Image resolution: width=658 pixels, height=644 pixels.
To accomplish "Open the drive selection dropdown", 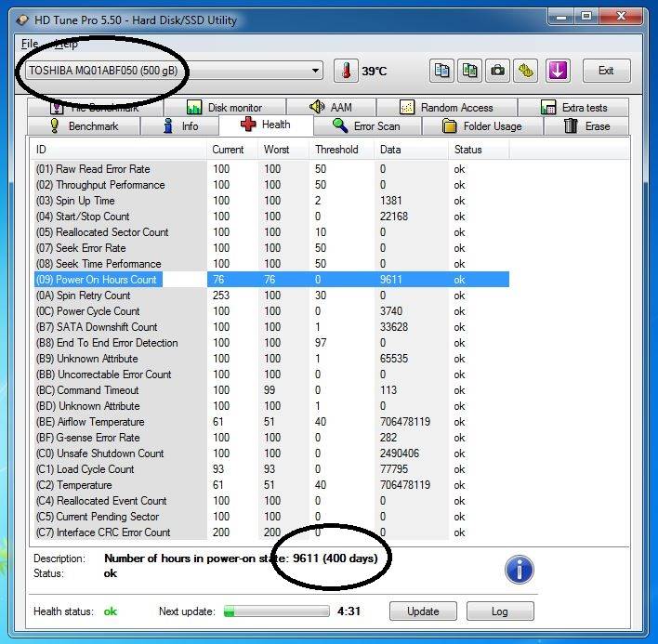I will [174, 71].
